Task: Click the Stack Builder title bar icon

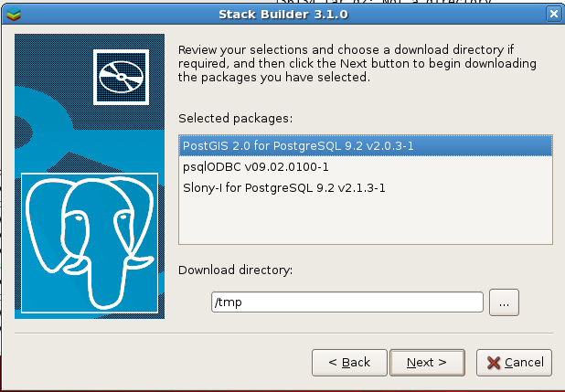Action: [x=14, y=14]
